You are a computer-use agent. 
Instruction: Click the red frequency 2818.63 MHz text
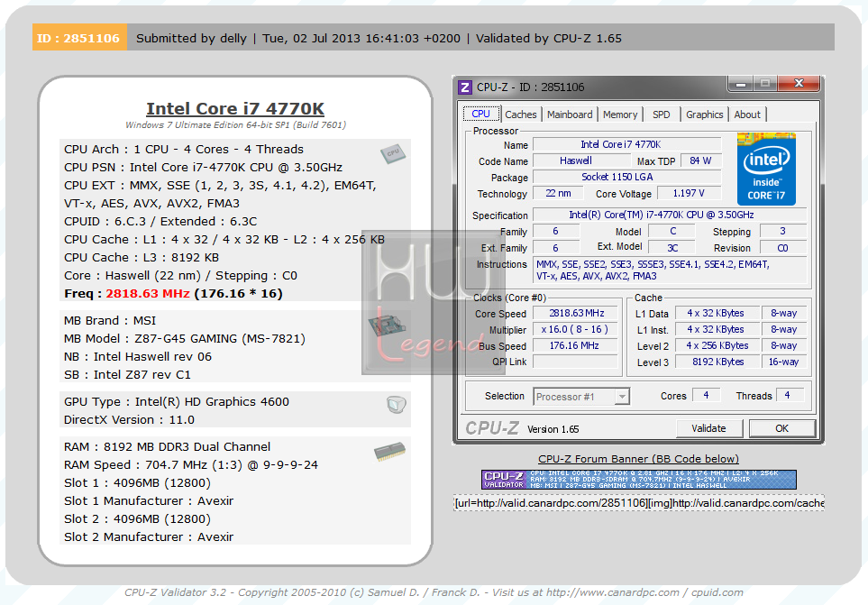tap(148, 293)
